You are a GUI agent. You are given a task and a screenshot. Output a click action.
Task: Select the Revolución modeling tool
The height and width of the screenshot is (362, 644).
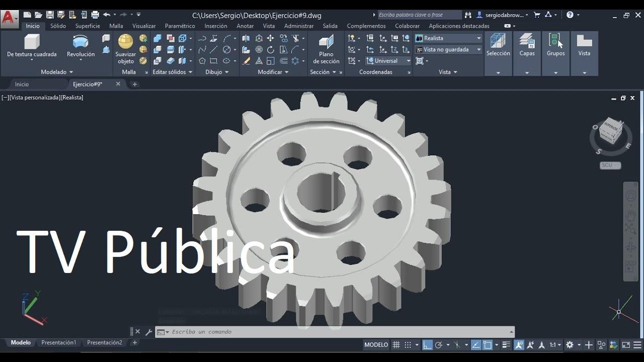(x=80, y=46)
